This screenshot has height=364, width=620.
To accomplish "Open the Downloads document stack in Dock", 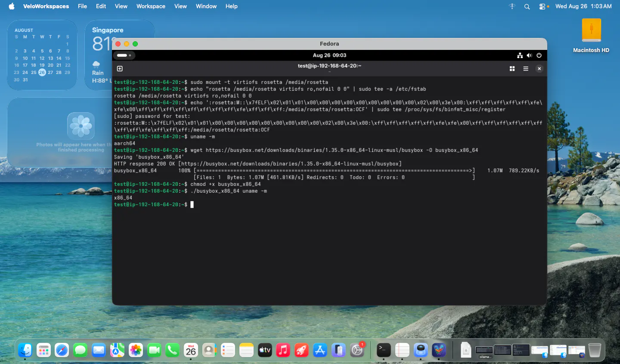I will tap(465, 350).
